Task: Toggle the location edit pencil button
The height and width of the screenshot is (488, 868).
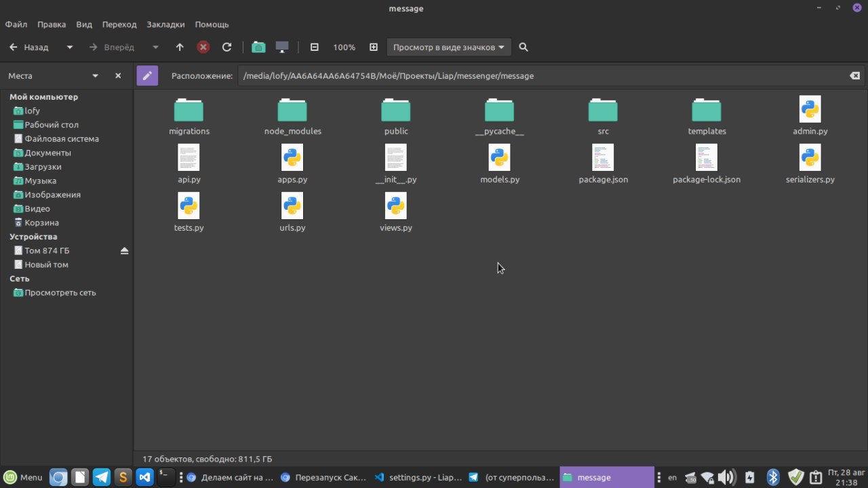Action: tap(147, 76)
